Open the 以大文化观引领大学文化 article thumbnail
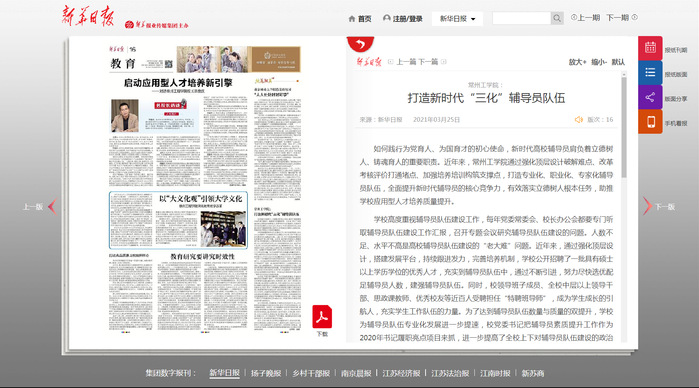Image resolution: width=699 pixels, height=388 pixels. [178, 220]
